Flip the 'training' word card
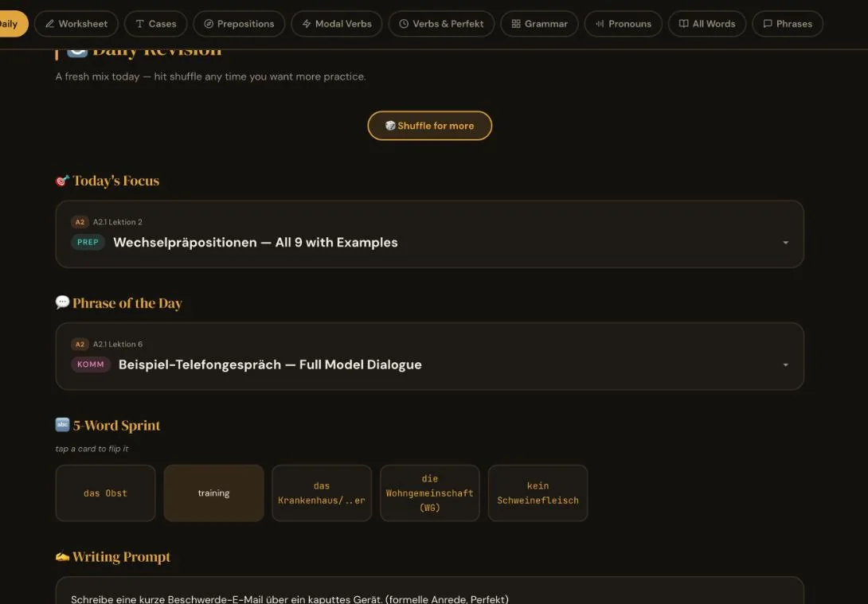The height and width of the screenshot is (604, 868). tap(213, 493)
